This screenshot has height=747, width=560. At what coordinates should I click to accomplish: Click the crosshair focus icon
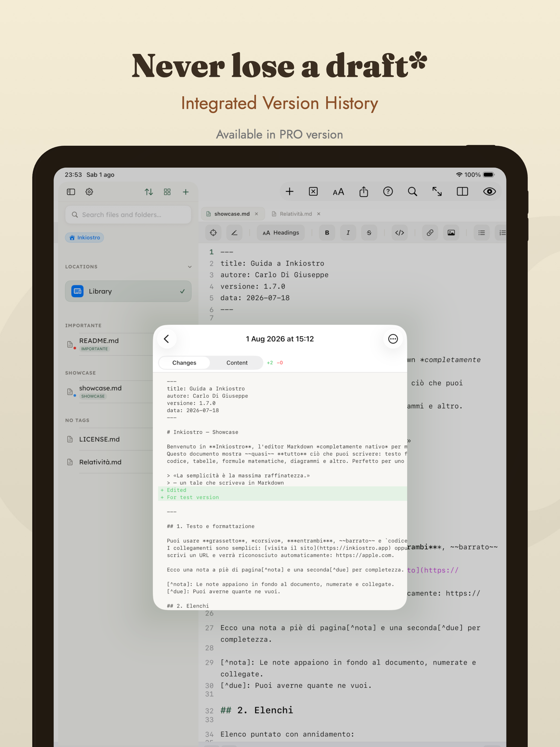pos(214,233)
